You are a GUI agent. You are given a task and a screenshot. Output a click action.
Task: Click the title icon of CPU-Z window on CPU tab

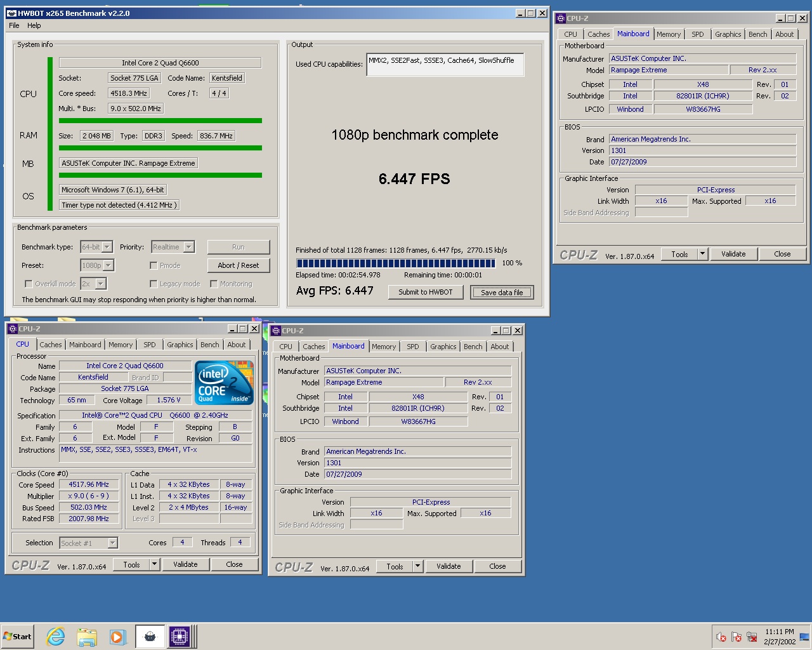(13, 329)
